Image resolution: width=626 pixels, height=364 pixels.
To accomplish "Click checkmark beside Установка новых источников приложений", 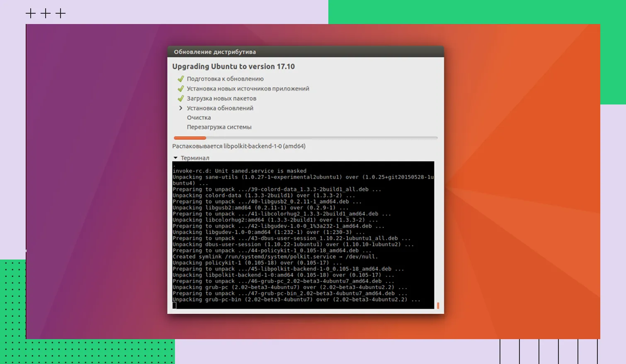I will [x=181, y=89].
